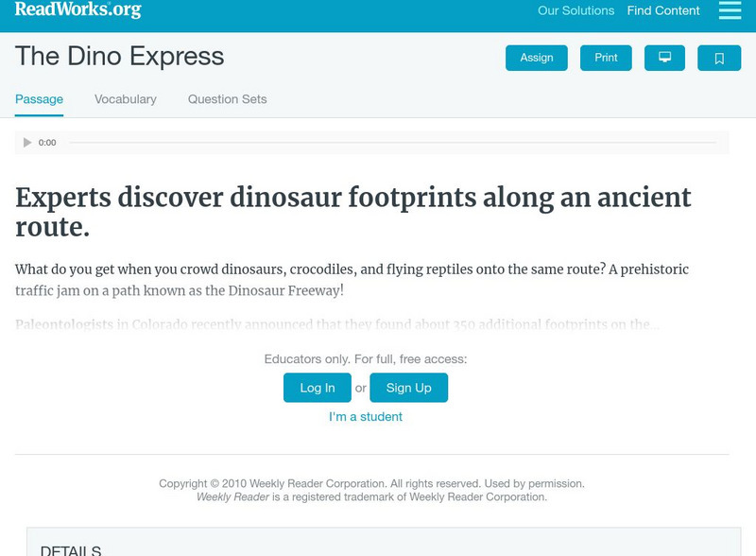Viewport: 756px width, 556px height.
Task: Switch to the Vocabulary tab
Action: coord(126,98)
